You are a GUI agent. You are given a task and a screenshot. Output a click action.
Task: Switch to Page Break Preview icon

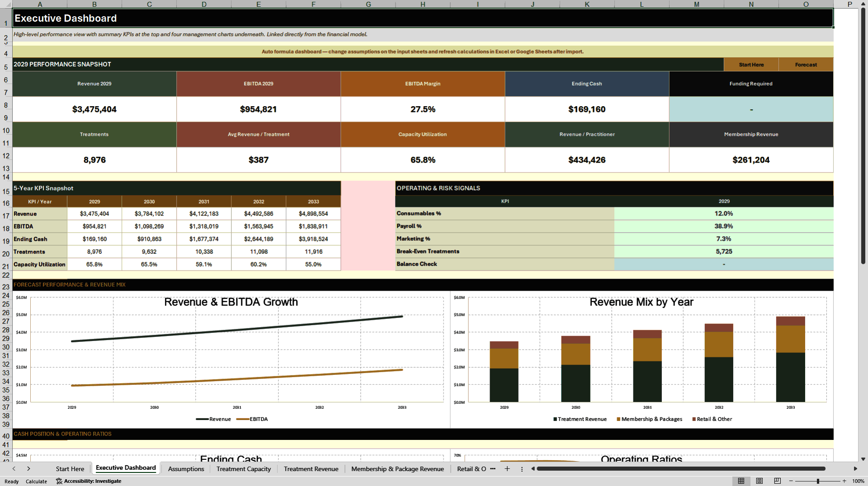point(778,481)
